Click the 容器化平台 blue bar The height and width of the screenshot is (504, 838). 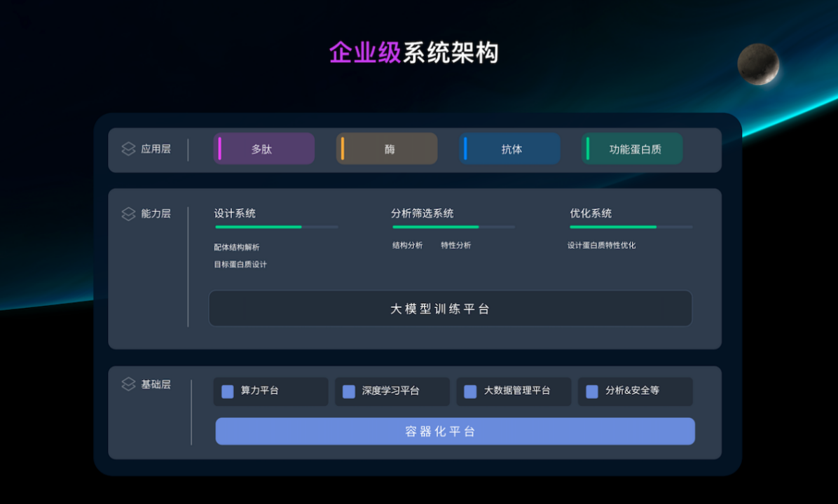(455, 431)
